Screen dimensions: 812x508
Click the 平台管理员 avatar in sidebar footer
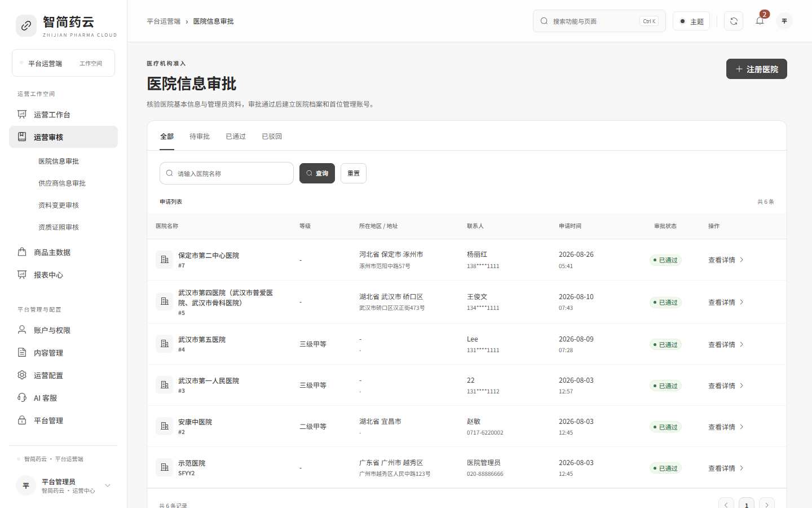point(26,485)
